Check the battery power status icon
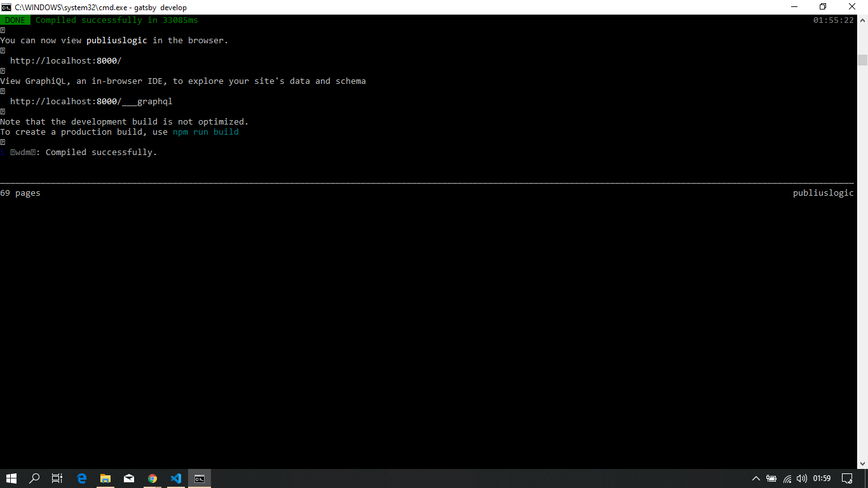The height and width of the screenshot is (488, 868). [771, 478]
